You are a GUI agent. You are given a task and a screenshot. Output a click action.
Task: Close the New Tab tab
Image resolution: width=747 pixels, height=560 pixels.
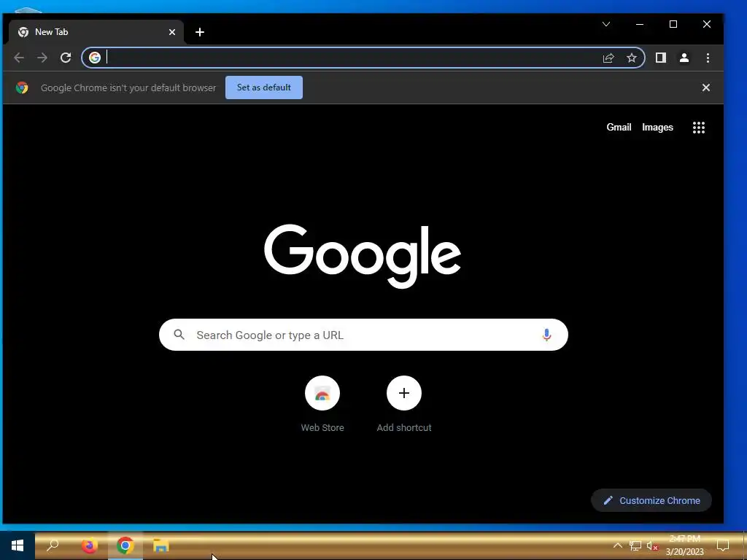click(172, 32)
